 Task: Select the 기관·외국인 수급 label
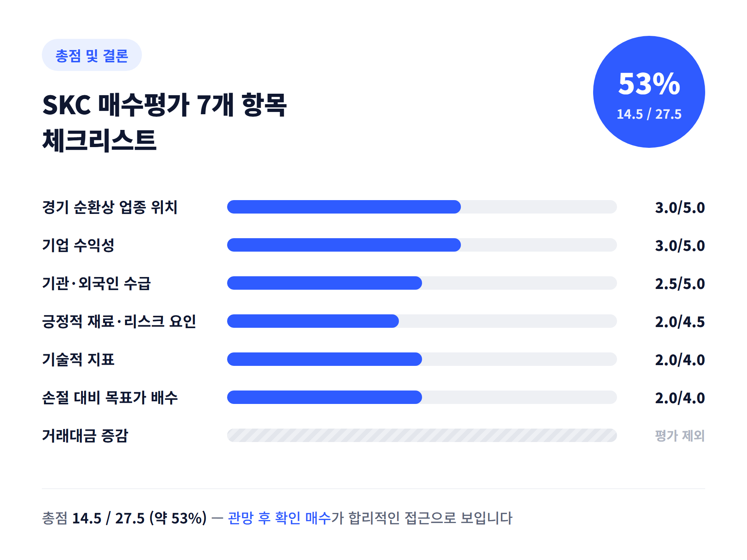point(96,283)
